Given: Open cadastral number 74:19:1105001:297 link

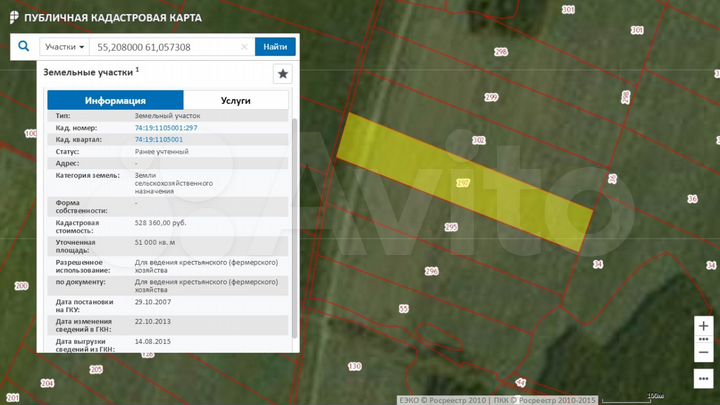Looking at the screenshot, I should click(166, 128).
